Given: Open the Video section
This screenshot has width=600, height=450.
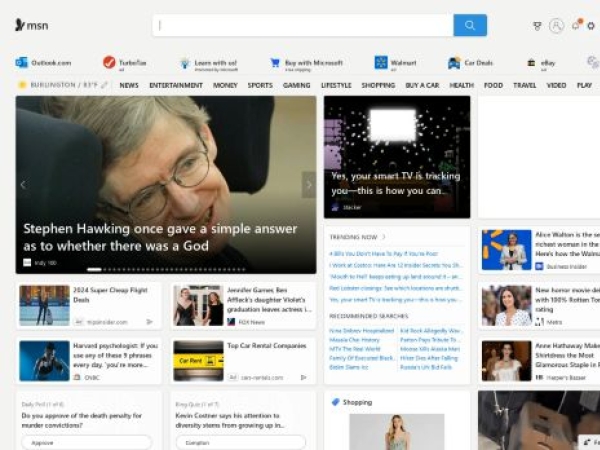Looking at the screenshot, I should pos(556,85).
